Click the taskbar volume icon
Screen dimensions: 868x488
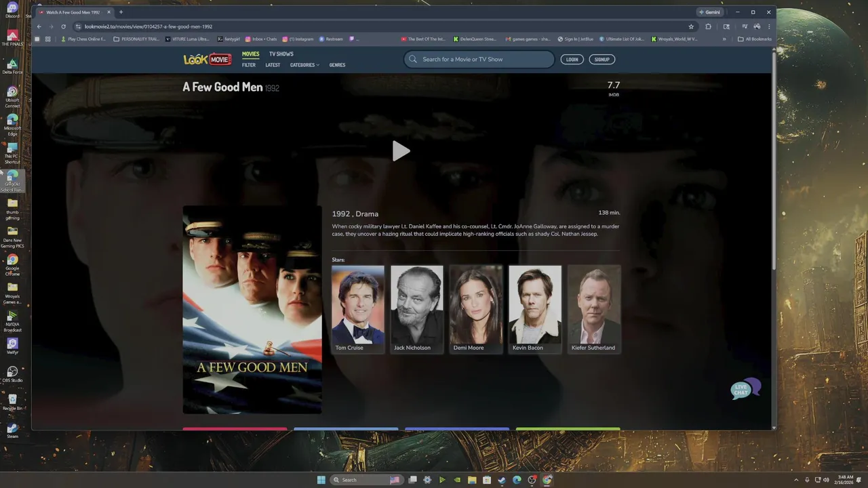(x=826, y=480)
